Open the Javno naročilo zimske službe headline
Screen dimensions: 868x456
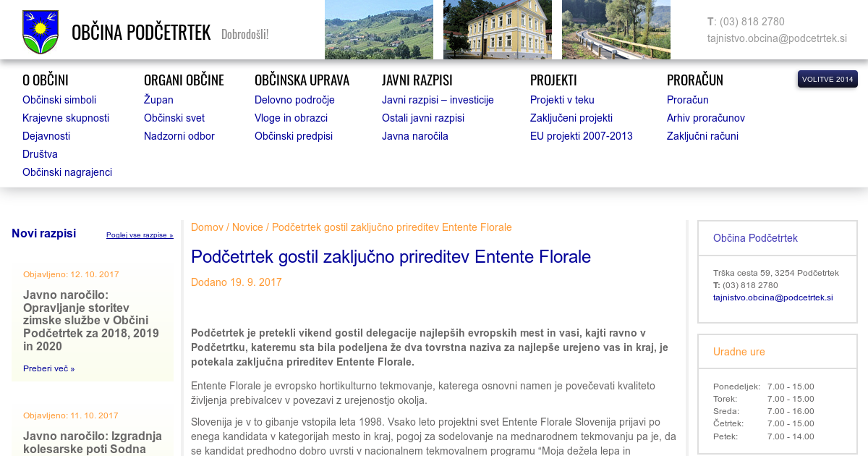[x=90, y=321]
